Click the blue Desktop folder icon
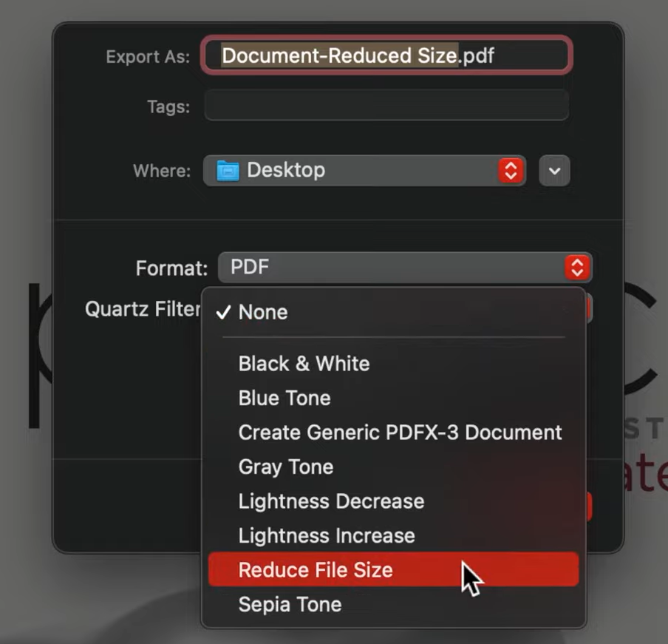Viewport: 668px width, 644px height. (228, 171)
